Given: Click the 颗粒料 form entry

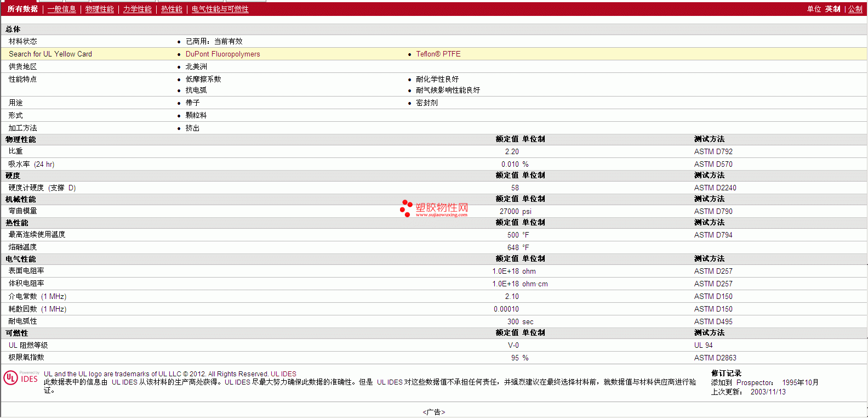Looking at the screenshot, I should click(x=196, y=116).
